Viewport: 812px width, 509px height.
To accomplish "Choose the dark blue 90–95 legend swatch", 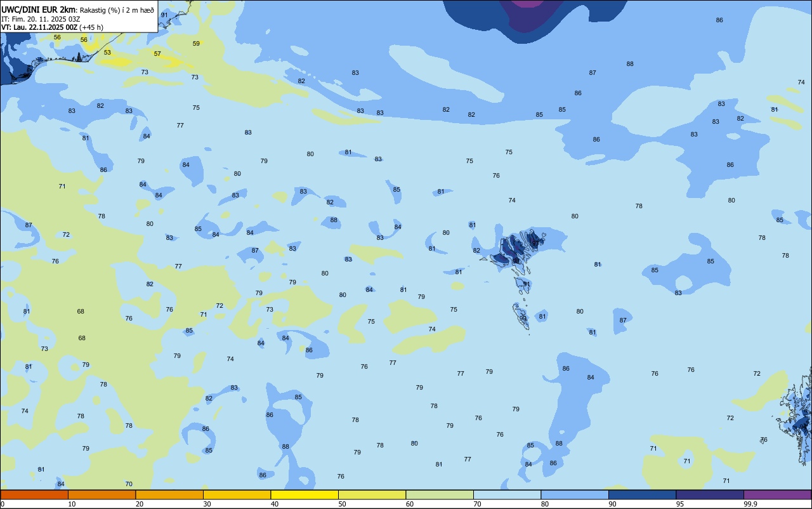I will (x=642, y=494).
